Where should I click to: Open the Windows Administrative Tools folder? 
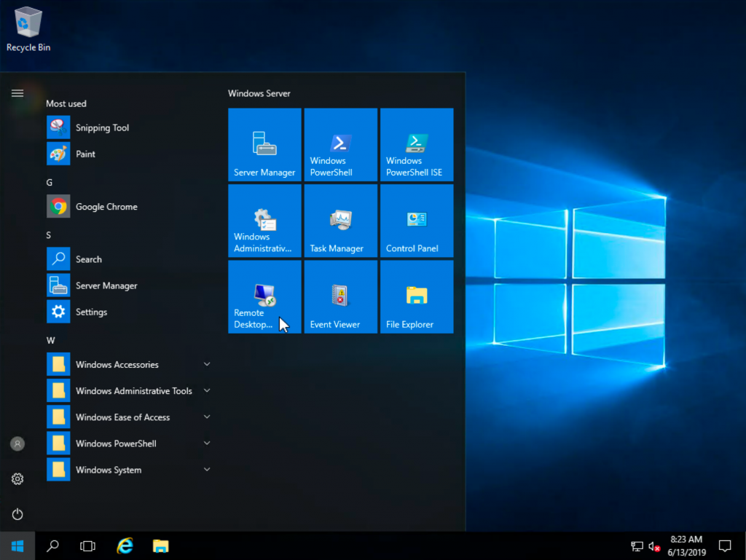pos(130,390)
